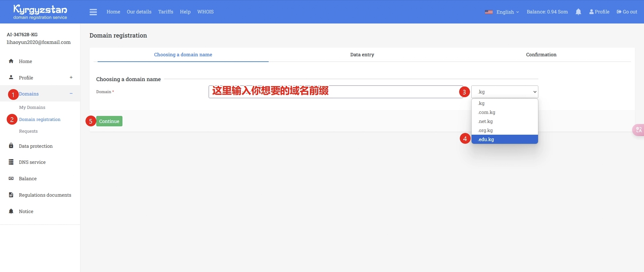Open My Domains in the sidebar
Viewport: 644px width, 272px height.
pyautogui.click(x=32, y=108)
